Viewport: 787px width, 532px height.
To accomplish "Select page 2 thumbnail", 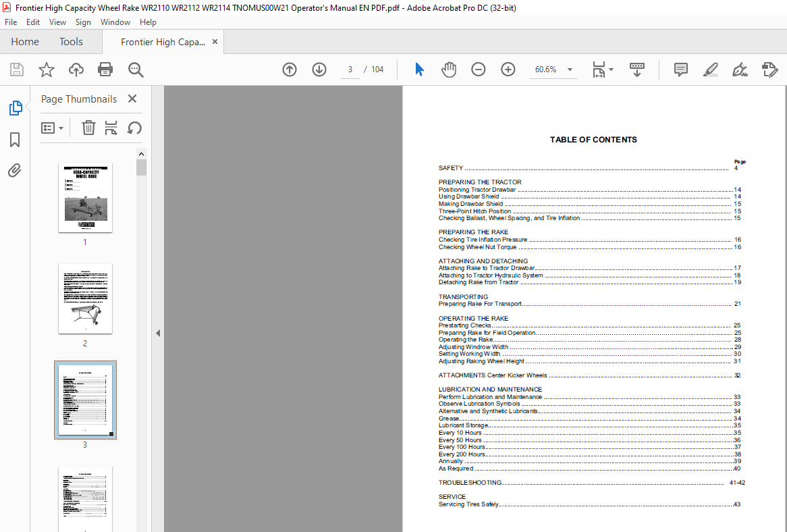I will coord(85,298).
